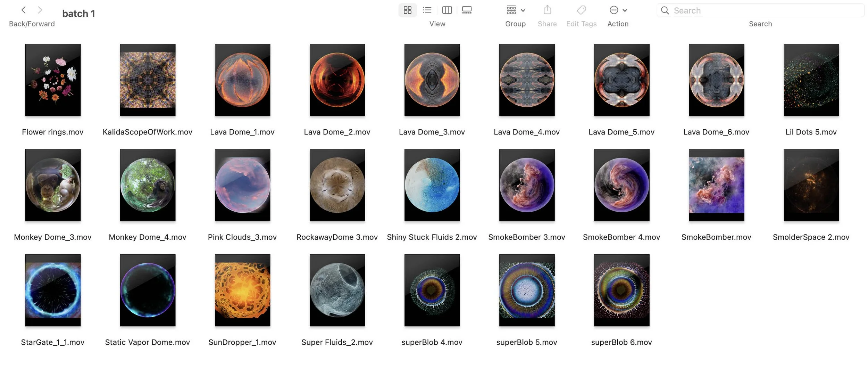Switch to list view
The width and height of the screenshot is (868, 368).
tap(427, 10)
